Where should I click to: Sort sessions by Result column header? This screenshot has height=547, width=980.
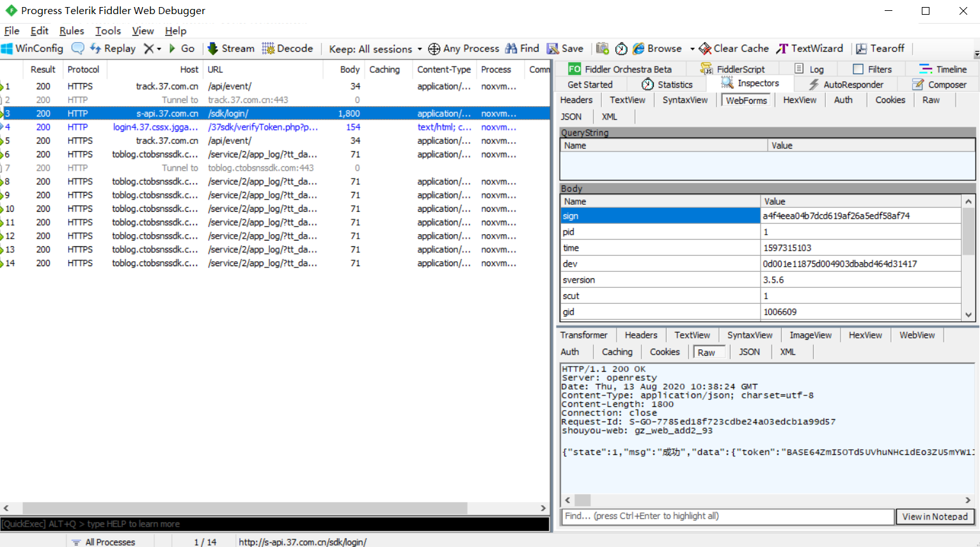(43, 69)
